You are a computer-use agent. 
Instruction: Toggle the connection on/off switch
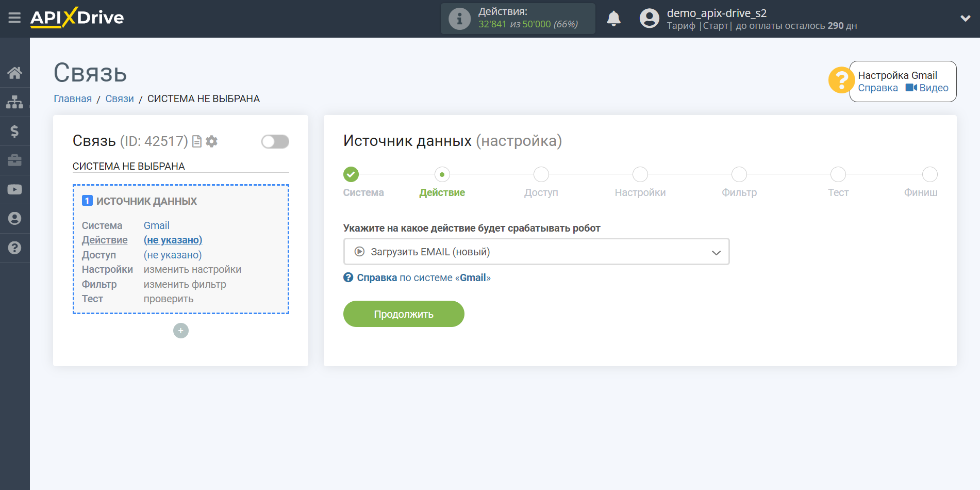pos(275,141)
